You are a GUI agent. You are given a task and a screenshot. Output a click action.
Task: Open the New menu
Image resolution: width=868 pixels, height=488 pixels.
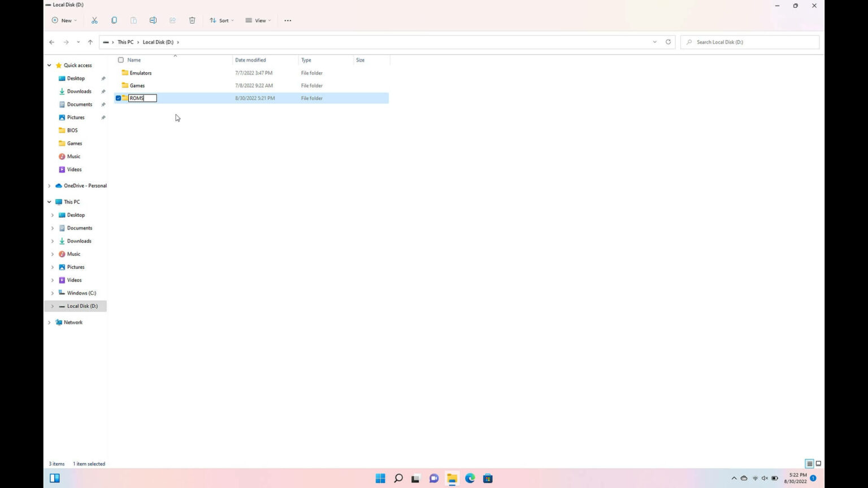[63, 20]
